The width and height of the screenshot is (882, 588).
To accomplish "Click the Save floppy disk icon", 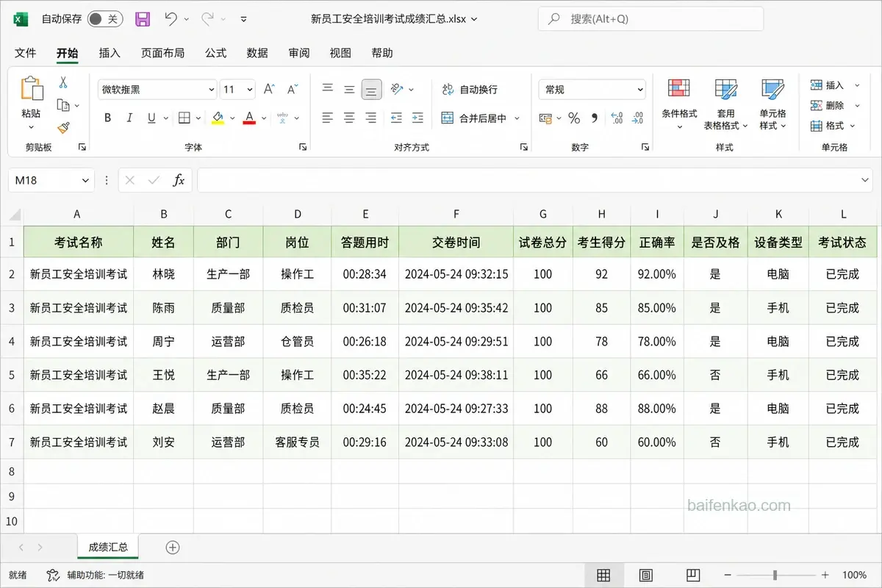I will [143, 19].
